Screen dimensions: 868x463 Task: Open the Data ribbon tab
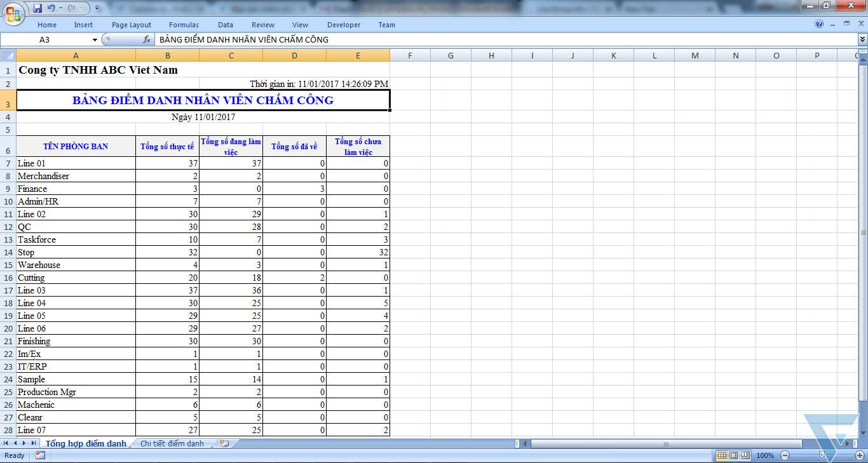tap(226, 25)
